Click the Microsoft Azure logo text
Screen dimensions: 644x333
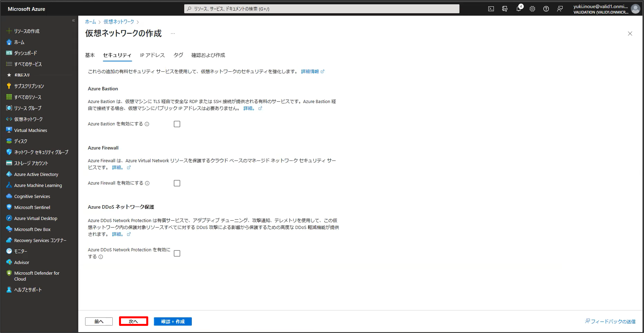[x=26, y=9]
